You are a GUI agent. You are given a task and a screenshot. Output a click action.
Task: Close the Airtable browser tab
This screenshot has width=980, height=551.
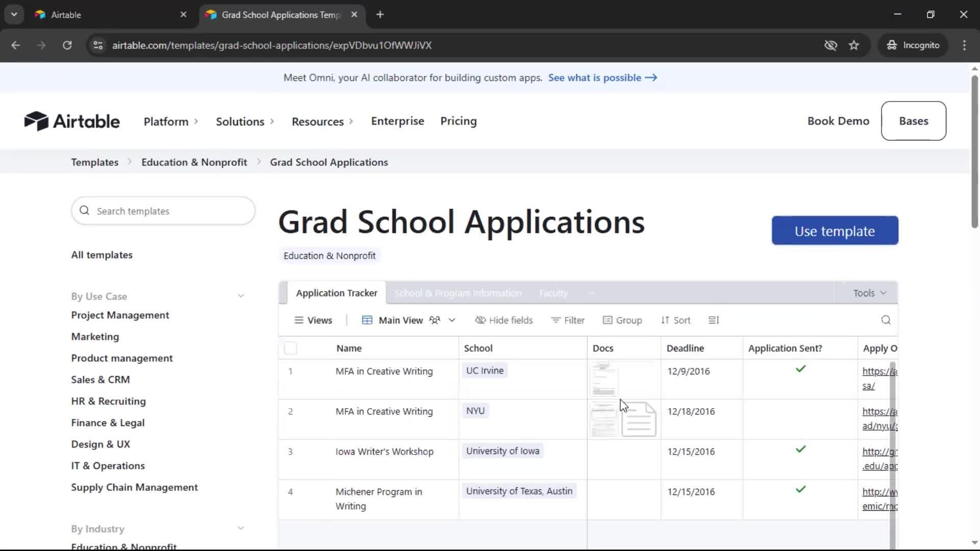click(183, 14)
